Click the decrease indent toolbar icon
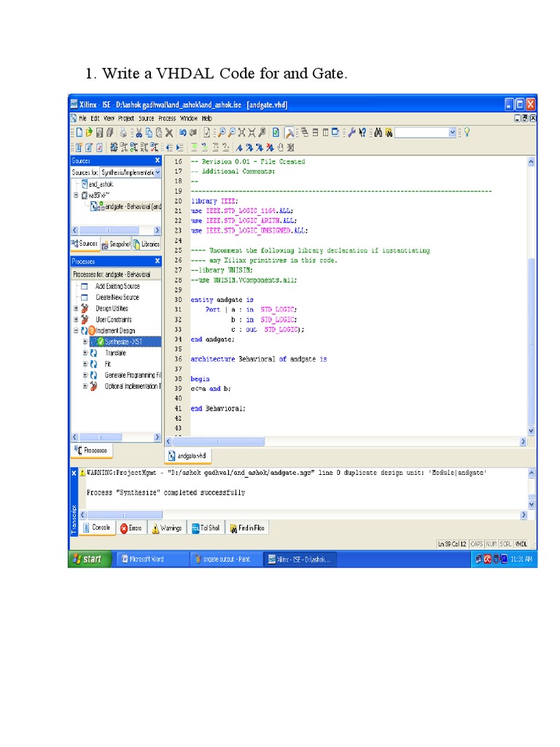The height and width of the screenshot is (747, 560). 169,147
